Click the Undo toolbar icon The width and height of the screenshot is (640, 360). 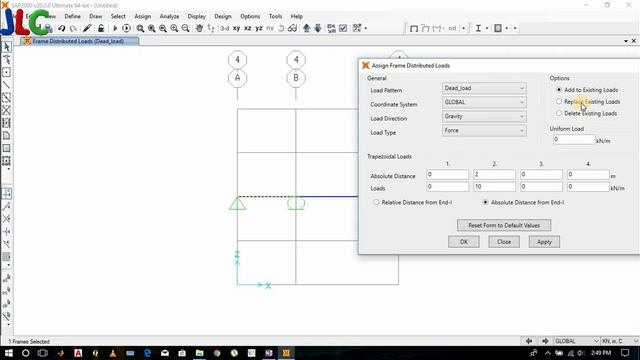pos(62,28)
